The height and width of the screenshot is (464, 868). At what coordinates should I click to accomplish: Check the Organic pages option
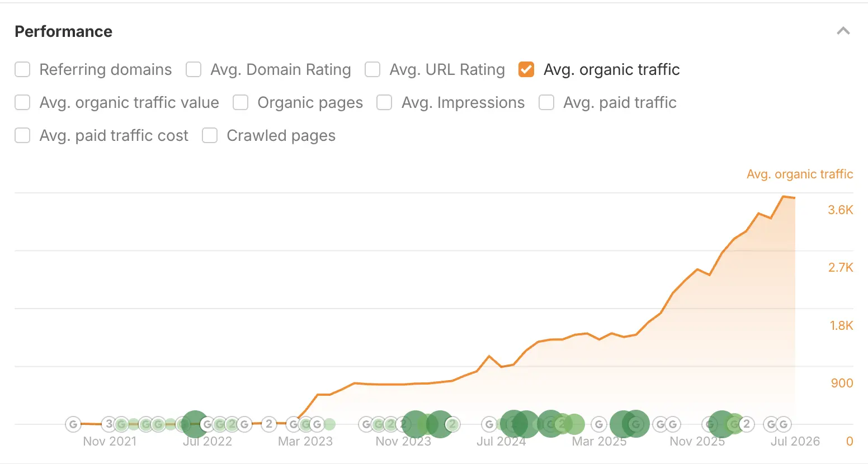(240, 102)
